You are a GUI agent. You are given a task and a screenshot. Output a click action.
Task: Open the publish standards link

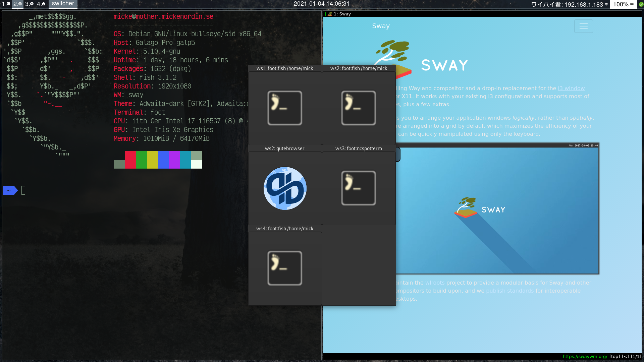tap(510, 291)
